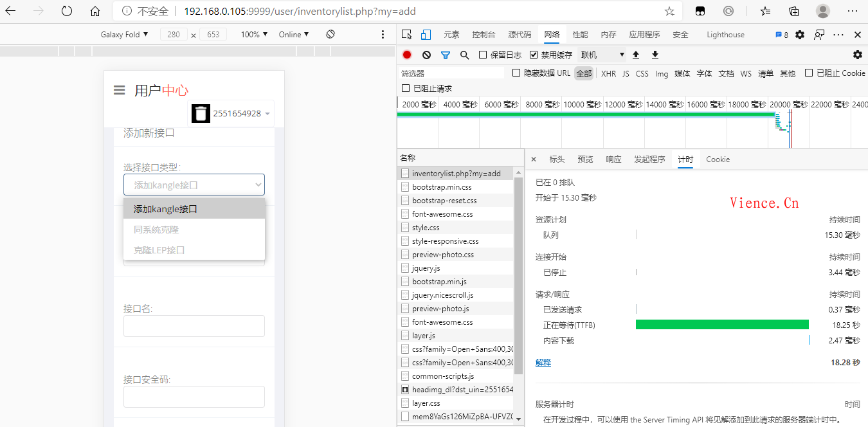
Task: Open network search magnifier icon
Action: coord(464,55)
